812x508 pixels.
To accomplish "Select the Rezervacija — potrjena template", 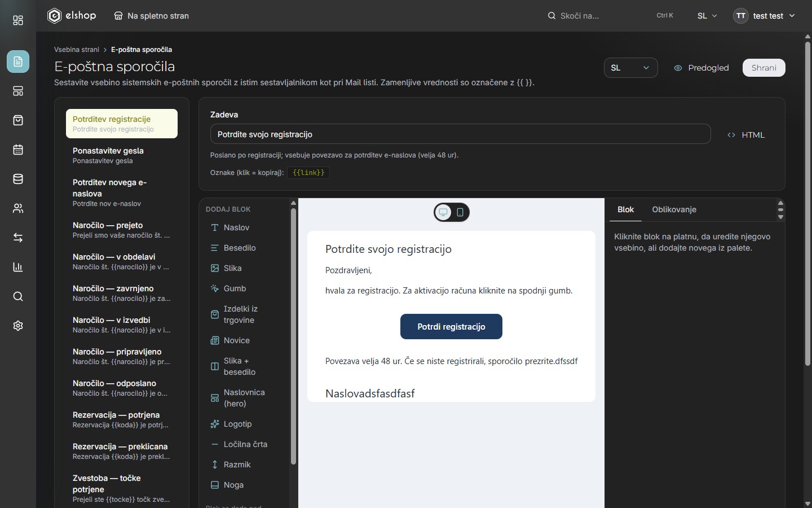I will 122,419.
